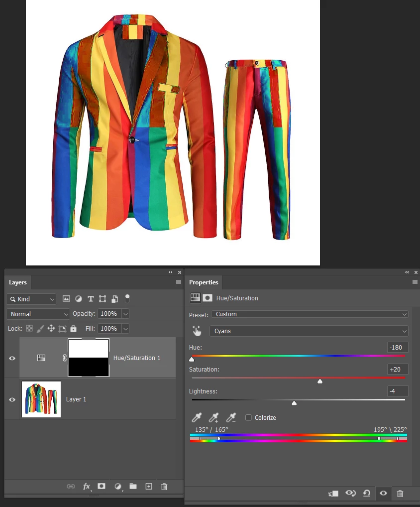Click the Layer 1 name
This screenshot has height=507, width=420.
[x=76, y=399]
